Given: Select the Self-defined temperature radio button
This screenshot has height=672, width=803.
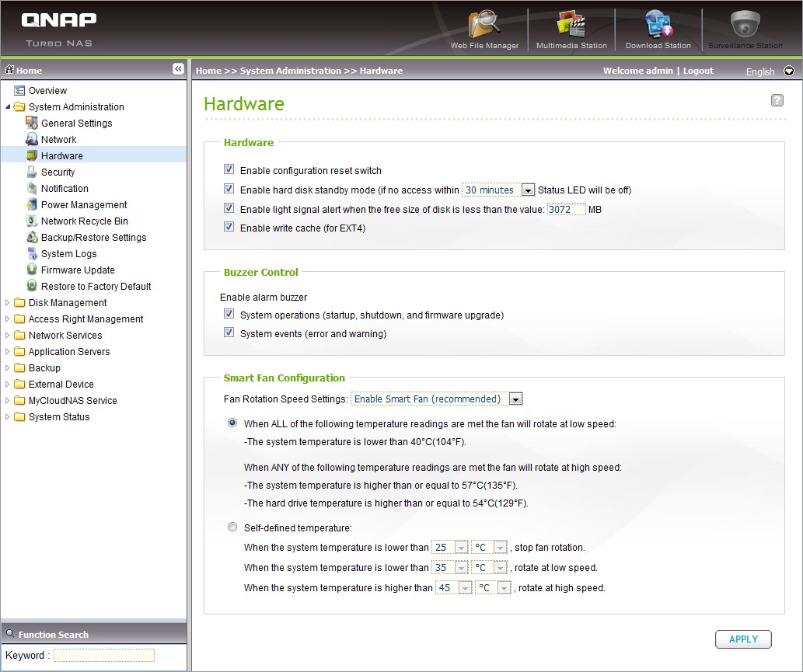Looking at the screenshot, I should point(232,528).
